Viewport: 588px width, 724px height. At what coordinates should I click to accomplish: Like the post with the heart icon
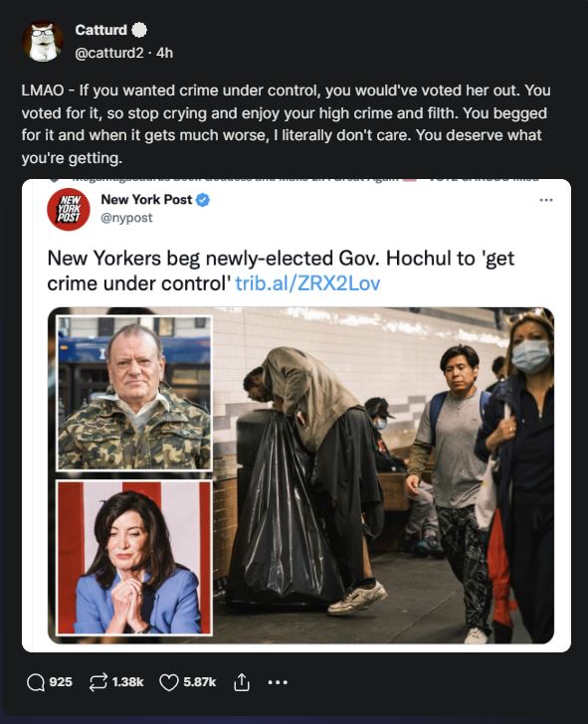click(168, 682)
